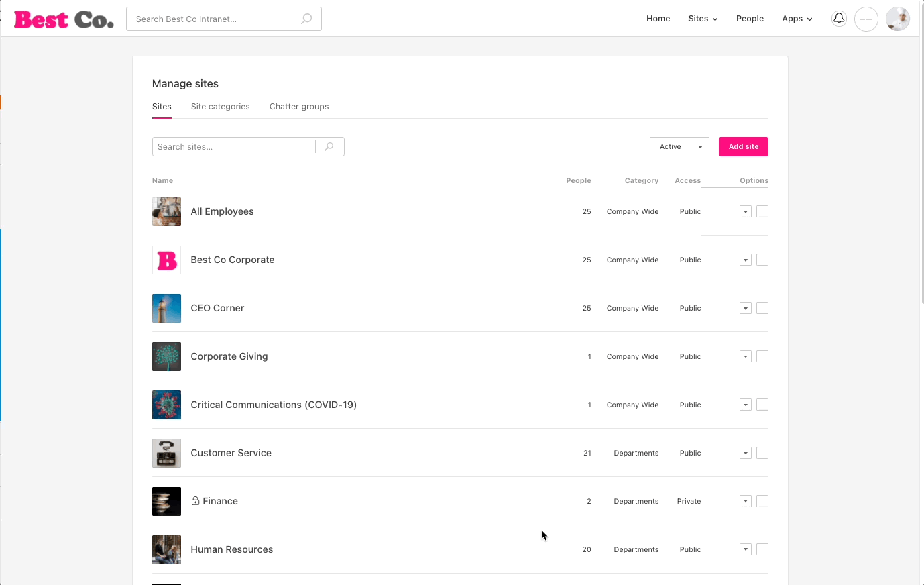924x585 pixels.
Task: Open Critical Communications (COVID-19) site
Action: point(274,405)
